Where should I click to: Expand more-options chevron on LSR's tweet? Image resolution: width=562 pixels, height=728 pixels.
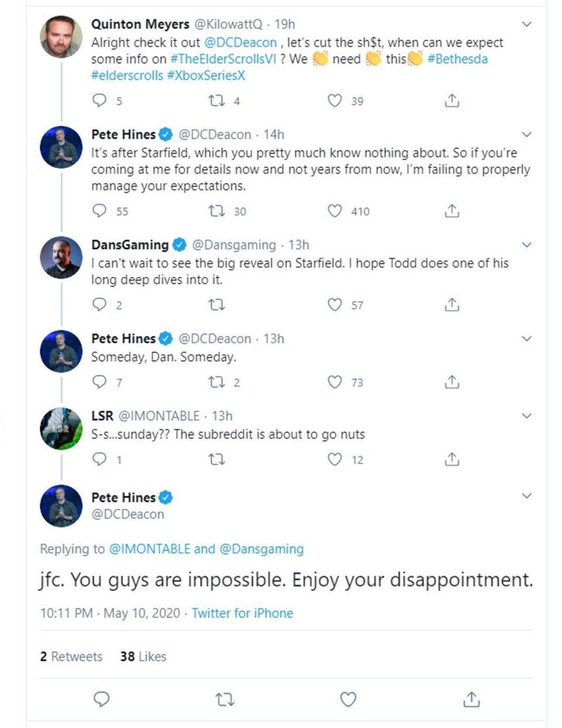point(527,416)
